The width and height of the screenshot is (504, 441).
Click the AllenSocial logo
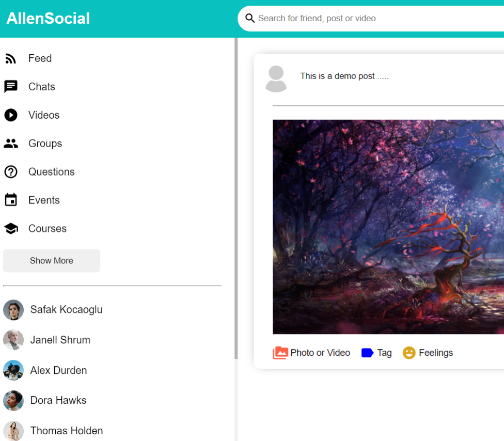pos(48,18)
